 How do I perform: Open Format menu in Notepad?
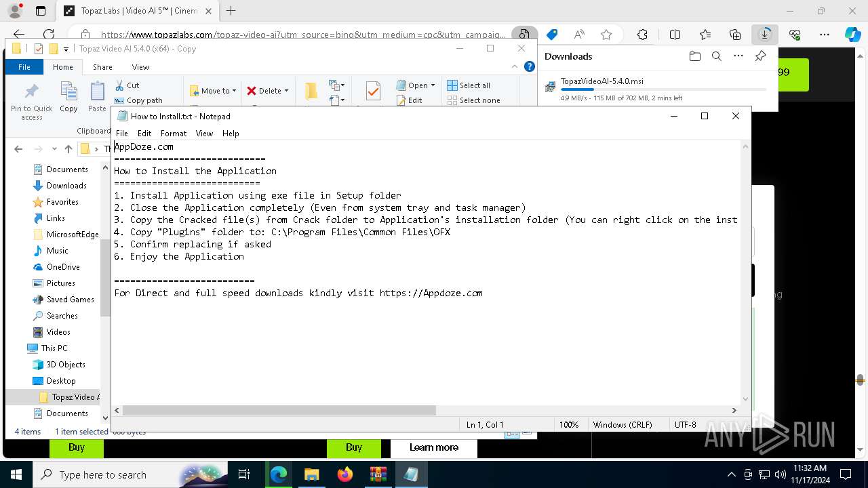coord(174,134)
